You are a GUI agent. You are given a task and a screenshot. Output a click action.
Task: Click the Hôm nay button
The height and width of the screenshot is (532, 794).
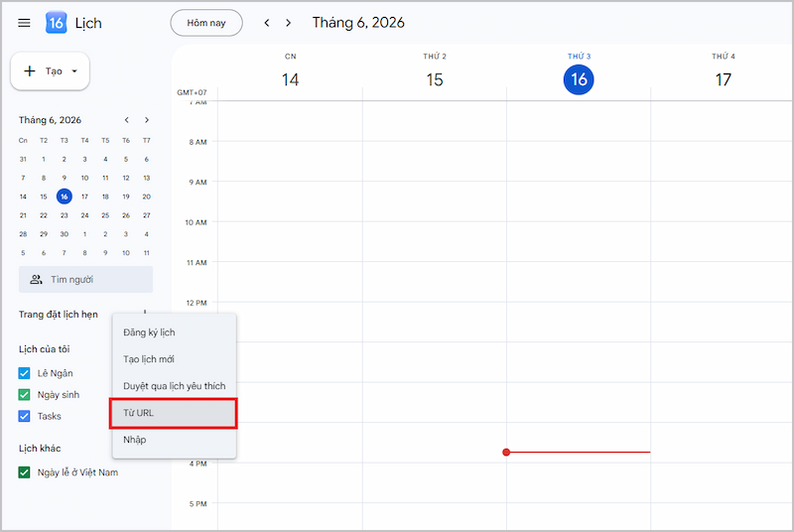tap(206, 23)
